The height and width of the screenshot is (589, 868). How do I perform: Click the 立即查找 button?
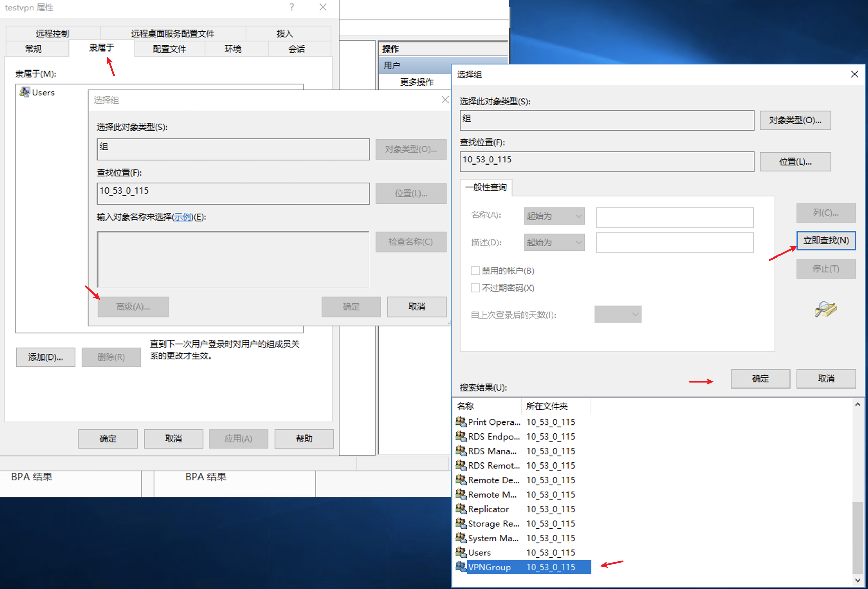826,240
